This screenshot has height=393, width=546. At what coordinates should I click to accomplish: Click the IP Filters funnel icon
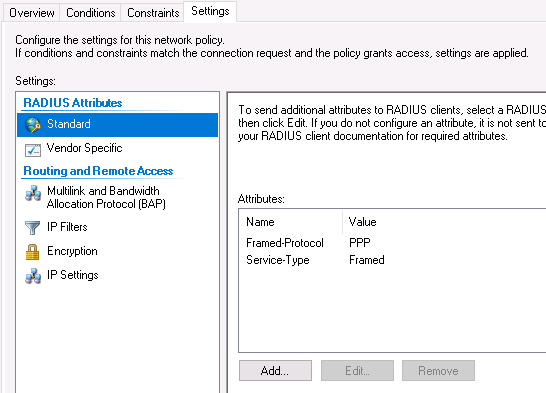33,228
